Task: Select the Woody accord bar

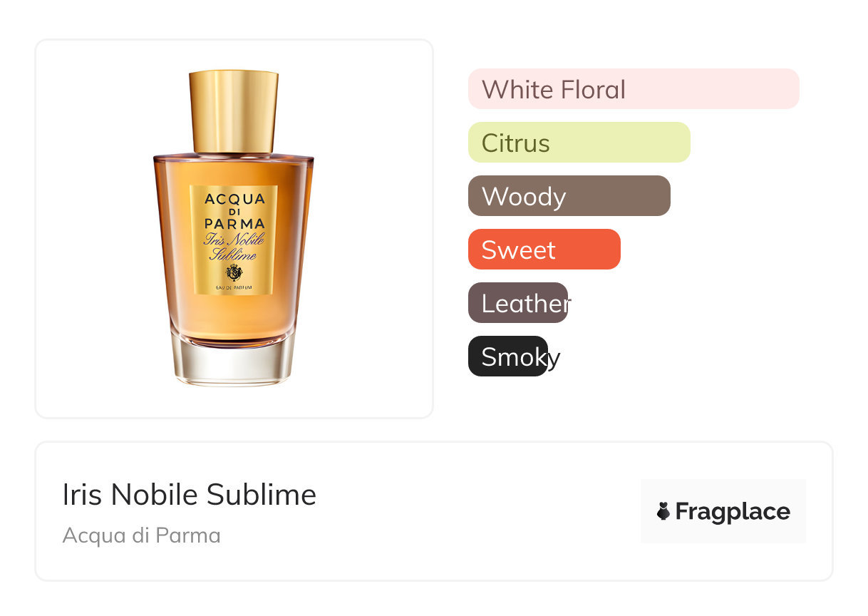Action: [x=569, y=196]
